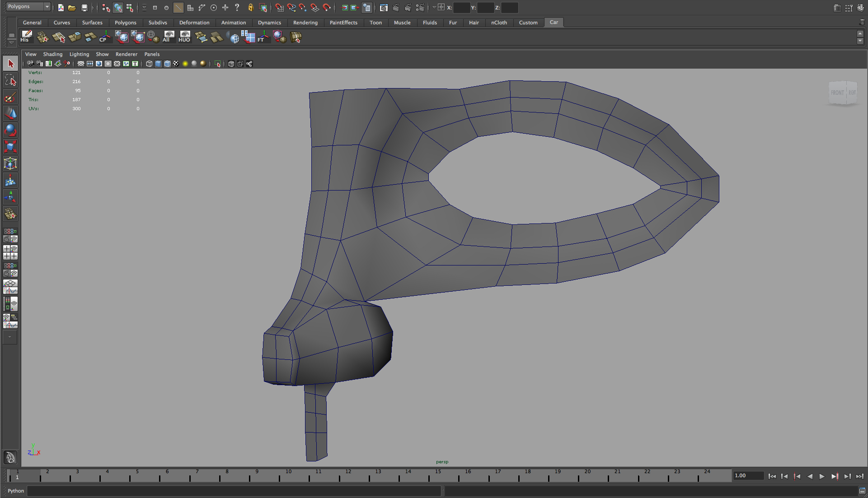Click the Open scene folder icon

[x=72, y=8]
